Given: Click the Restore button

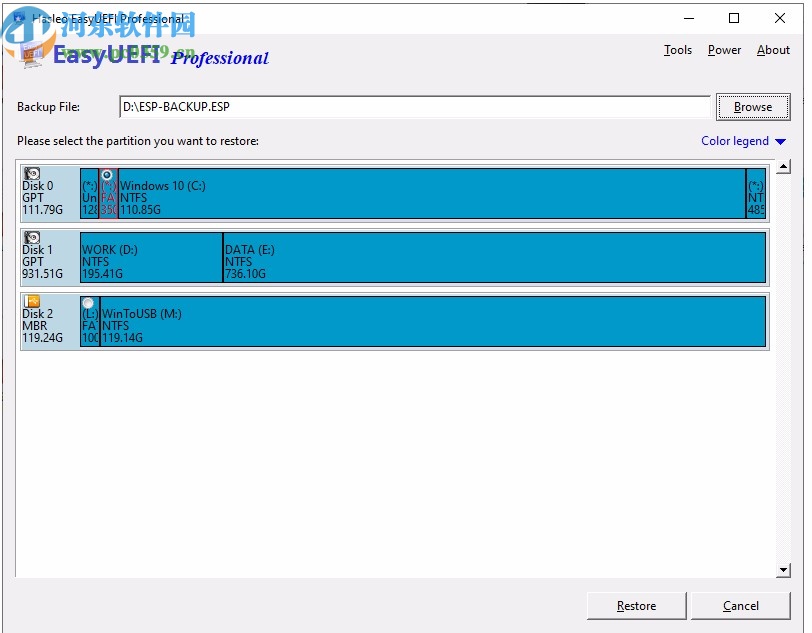Looking at the screenshot, I should (636, 606).
